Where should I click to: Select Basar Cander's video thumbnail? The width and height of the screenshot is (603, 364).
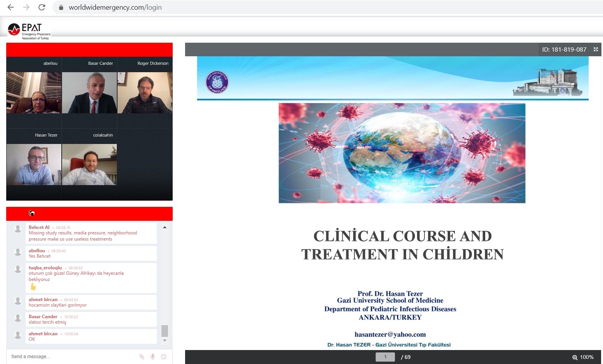click(89, 93)
